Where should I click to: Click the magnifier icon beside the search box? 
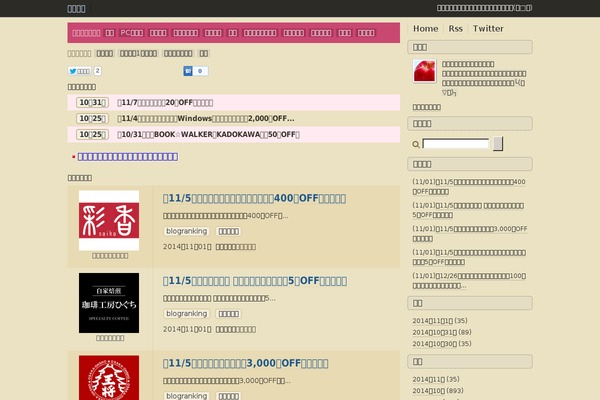tap(416, 144)
